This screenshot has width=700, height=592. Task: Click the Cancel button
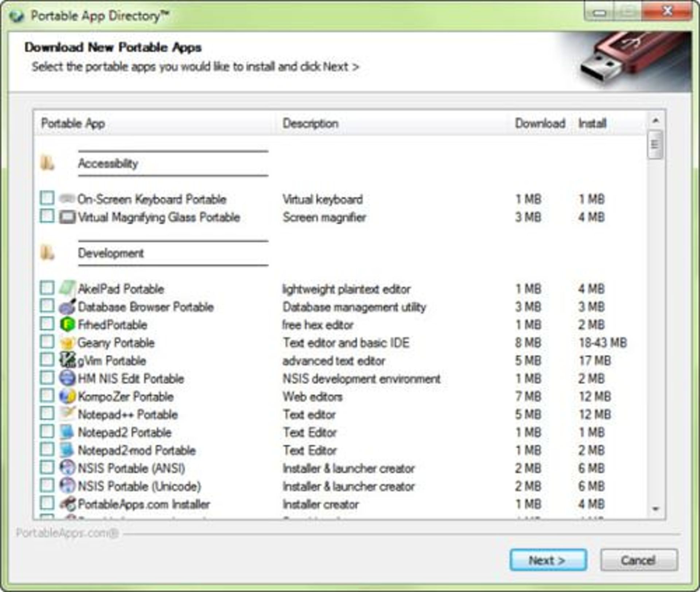tap(639, 560)
